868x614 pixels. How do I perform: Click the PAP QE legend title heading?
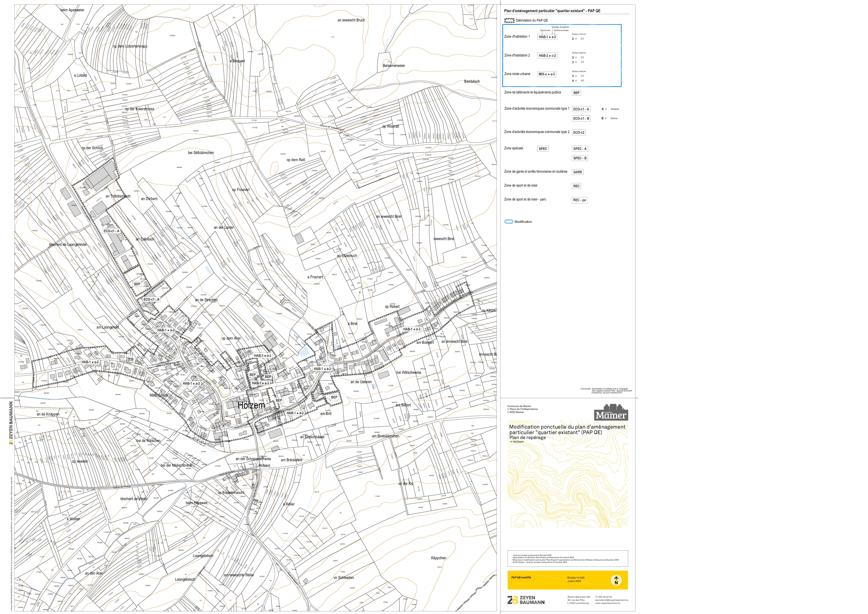(x=552, y=11)
